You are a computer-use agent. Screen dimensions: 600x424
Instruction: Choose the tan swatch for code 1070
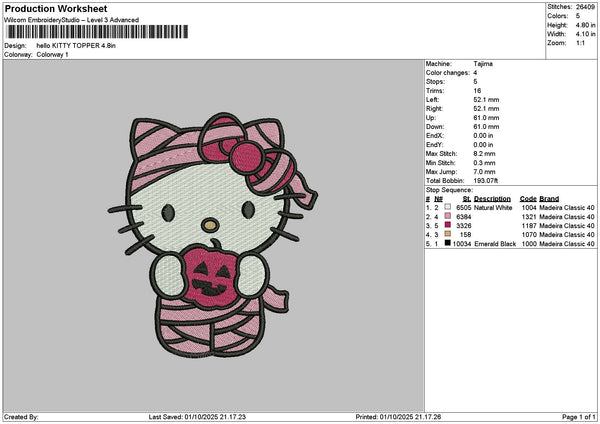click(x=447, y=234)
